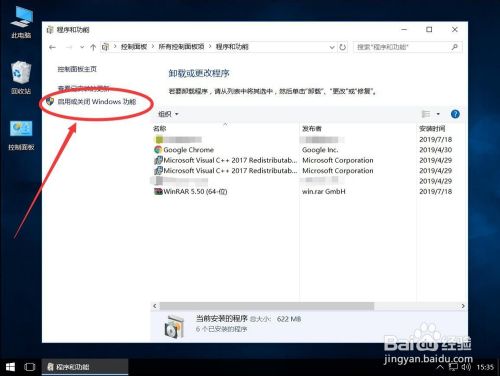500x376 pixels.
Task: Click the change view icon
Action: coord(426,114)
